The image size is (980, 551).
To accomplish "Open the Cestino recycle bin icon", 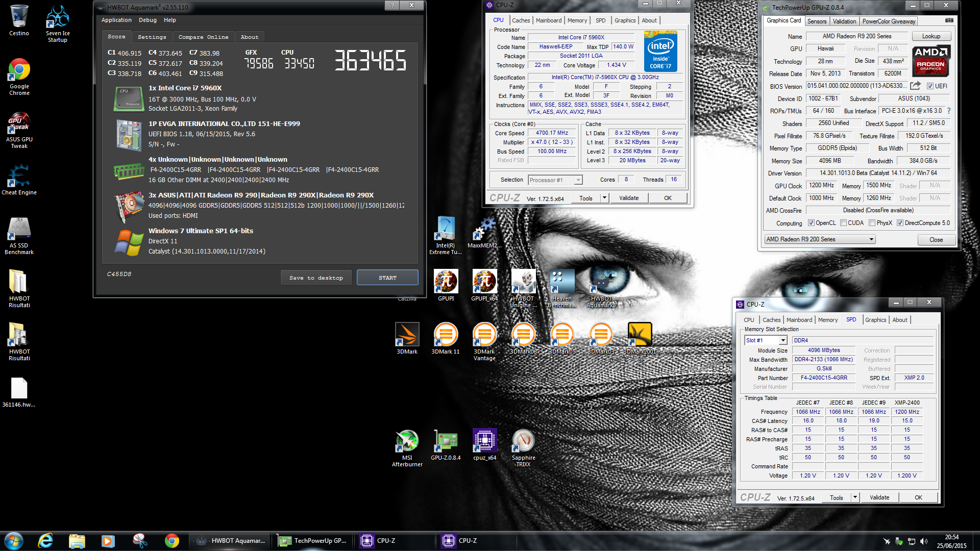I will click(19, 20).
